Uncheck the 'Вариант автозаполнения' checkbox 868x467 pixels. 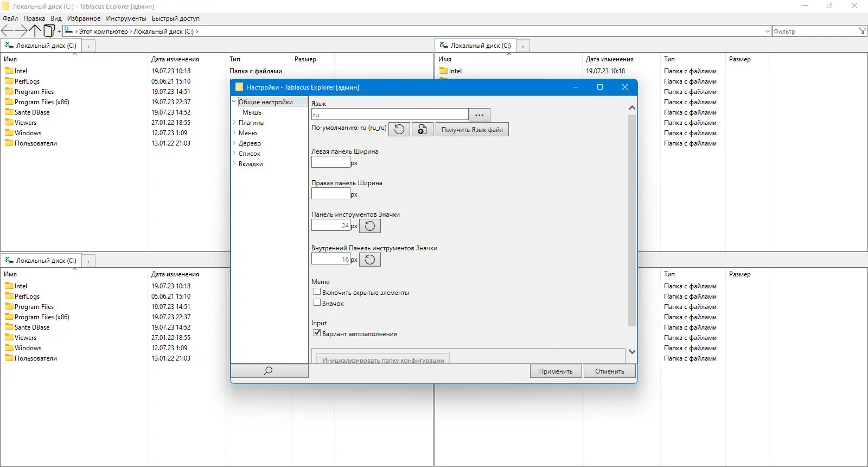[317, 333]
